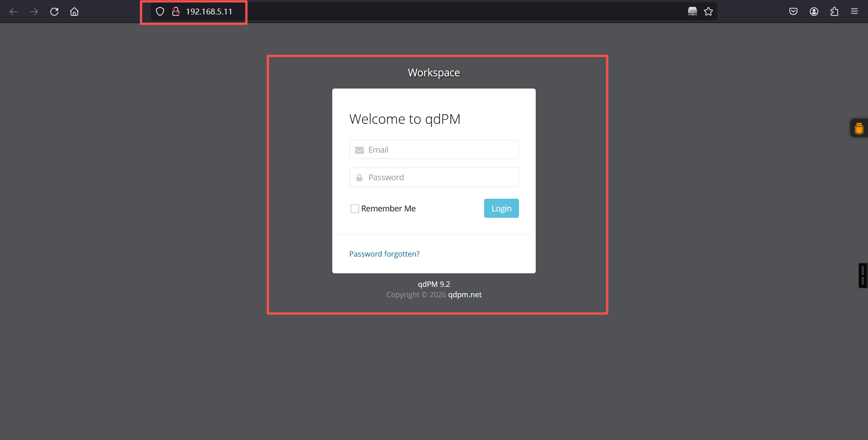Bookmark this page with the star
Screen dimensions: 868x440
pyautogui.click(x=708, y=12)
